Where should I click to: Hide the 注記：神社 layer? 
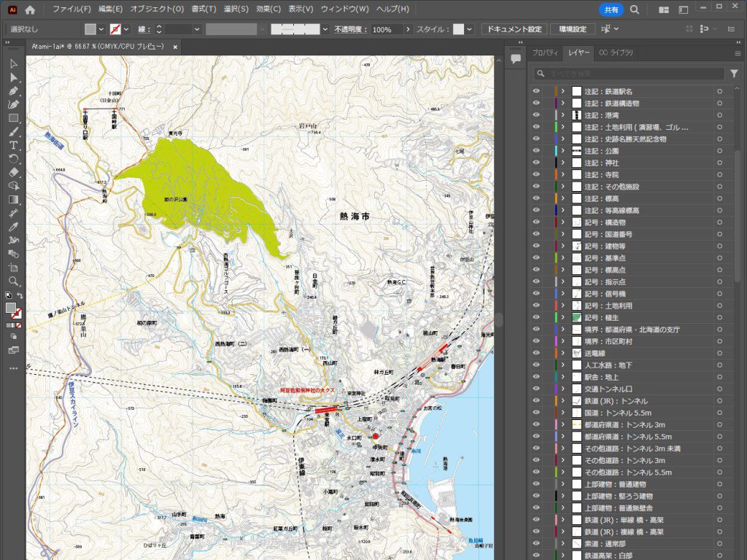point(536,163)
